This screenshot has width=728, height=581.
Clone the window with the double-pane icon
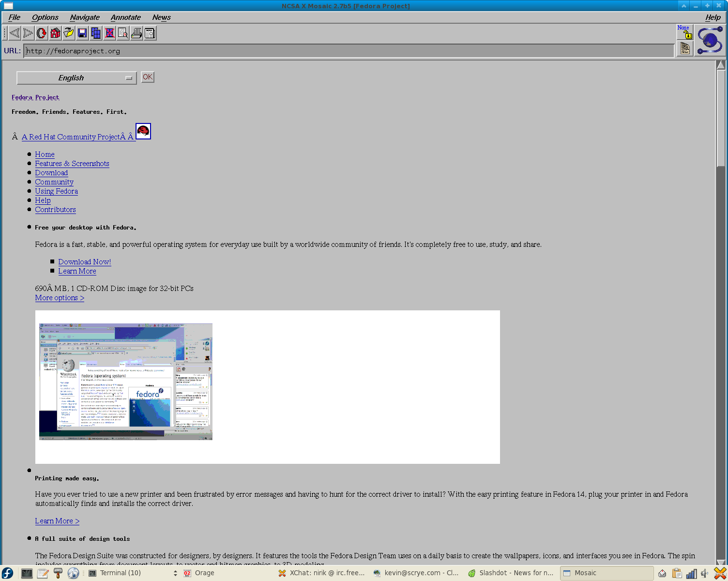click(96, 33)
